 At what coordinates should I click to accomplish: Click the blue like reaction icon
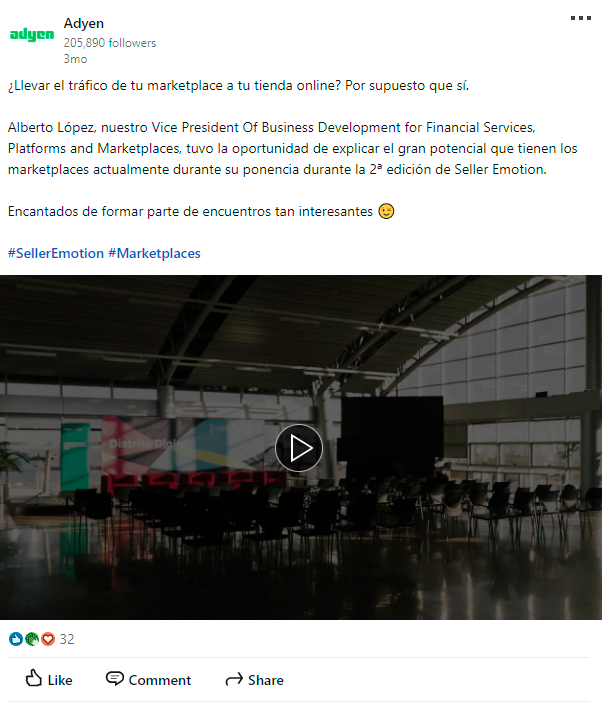coord(16,639)
